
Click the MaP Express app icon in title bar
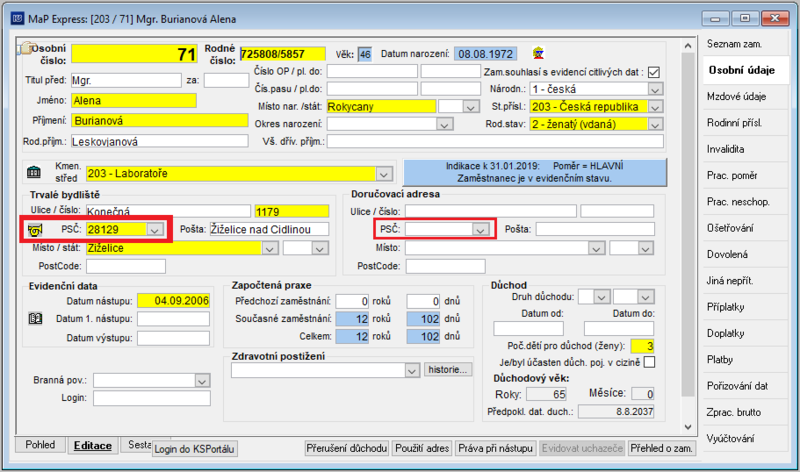(x=17, y=19)
